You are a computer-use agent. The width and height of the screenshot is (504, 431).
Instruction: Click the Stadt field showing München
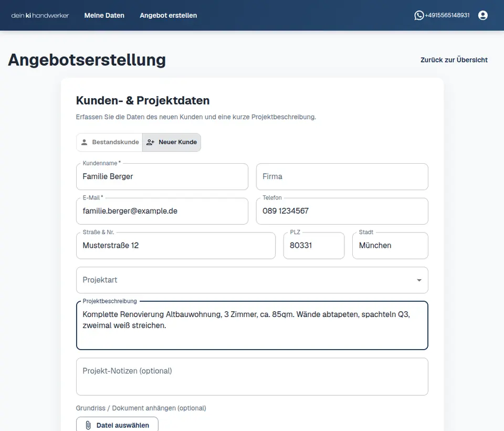pos(390,246)
